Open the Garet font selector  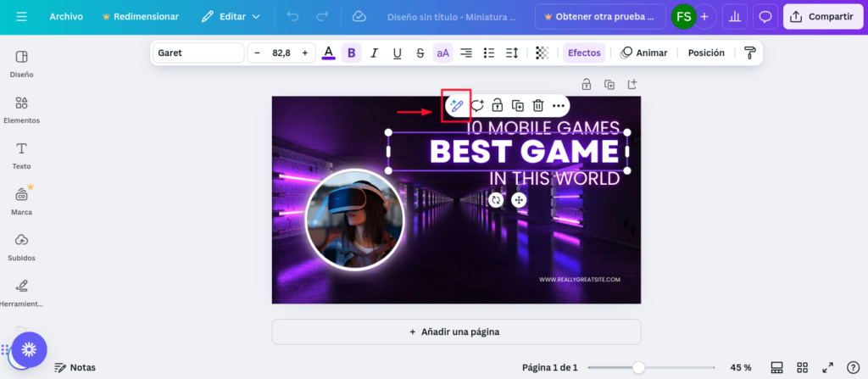(x=198, y=53)
